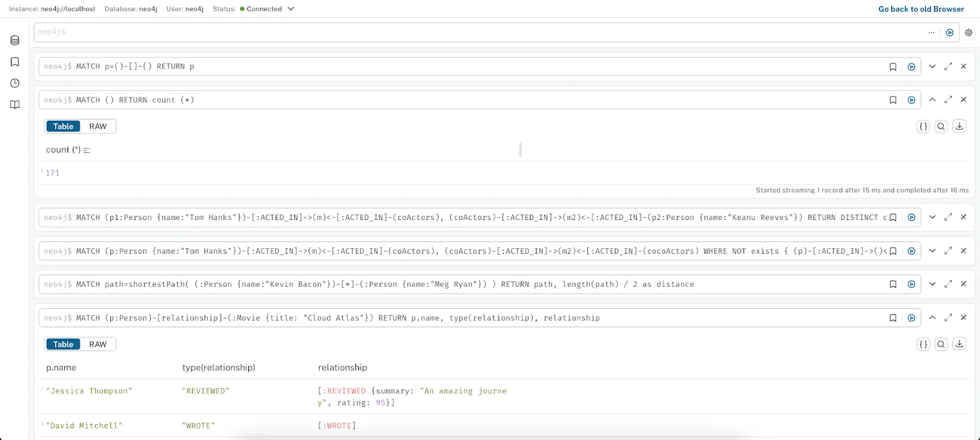Search within the Cloud Atlas result
Viewport: 980px width, 440px height.
click(x=941, y=344)
